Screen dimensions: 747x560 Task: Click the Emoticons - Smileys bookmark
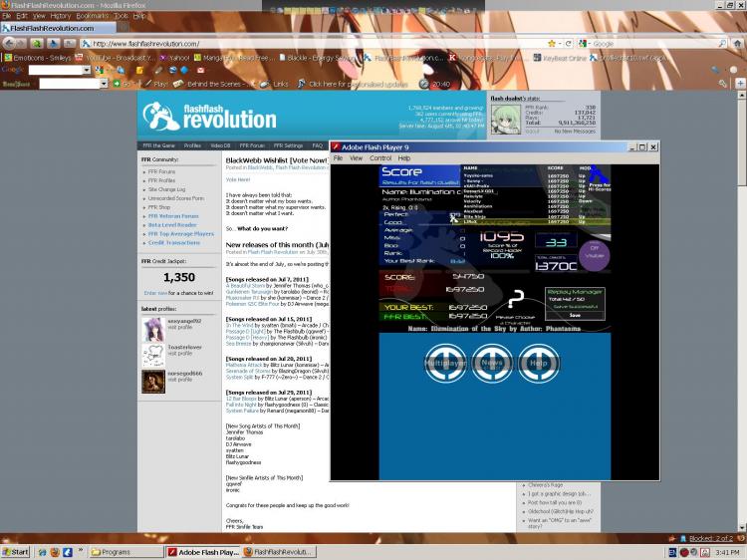point(37,58)
